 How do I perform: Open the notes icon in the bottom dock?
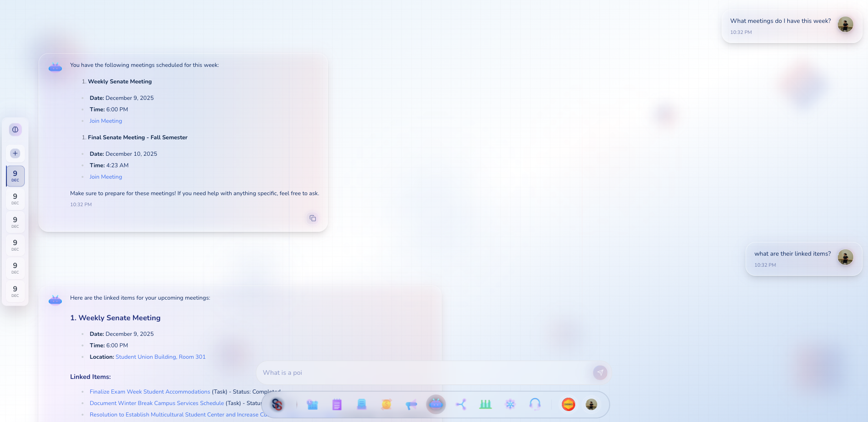337,405
